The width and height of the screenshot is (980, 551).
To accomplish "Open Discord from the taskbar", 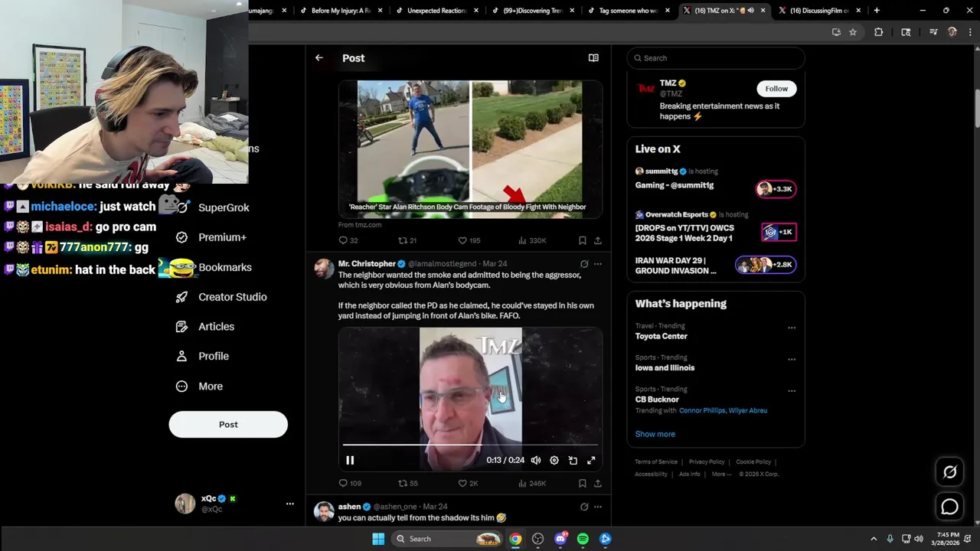I will coord(560,539).
